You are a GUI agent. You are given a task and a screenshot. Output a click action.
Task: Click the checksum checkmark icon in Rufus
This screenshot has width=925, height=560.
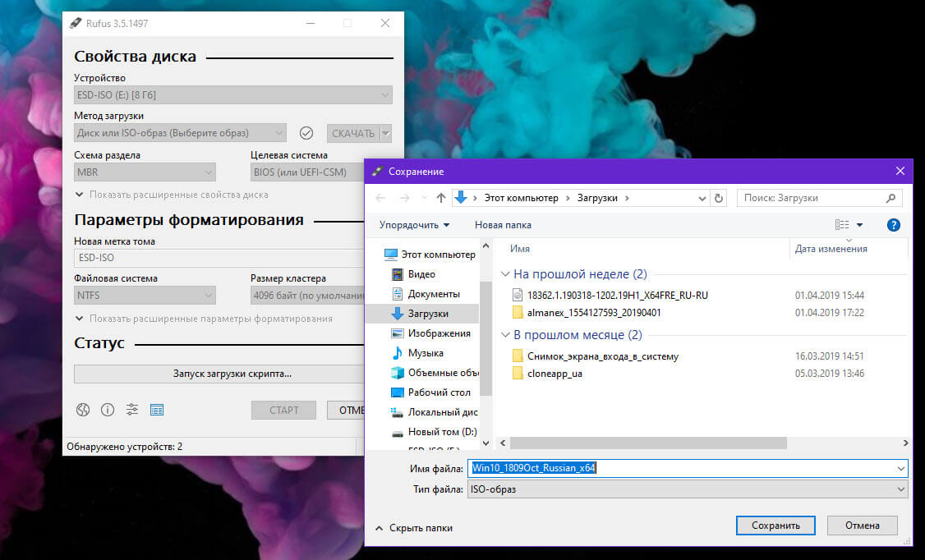coord(306,133)
